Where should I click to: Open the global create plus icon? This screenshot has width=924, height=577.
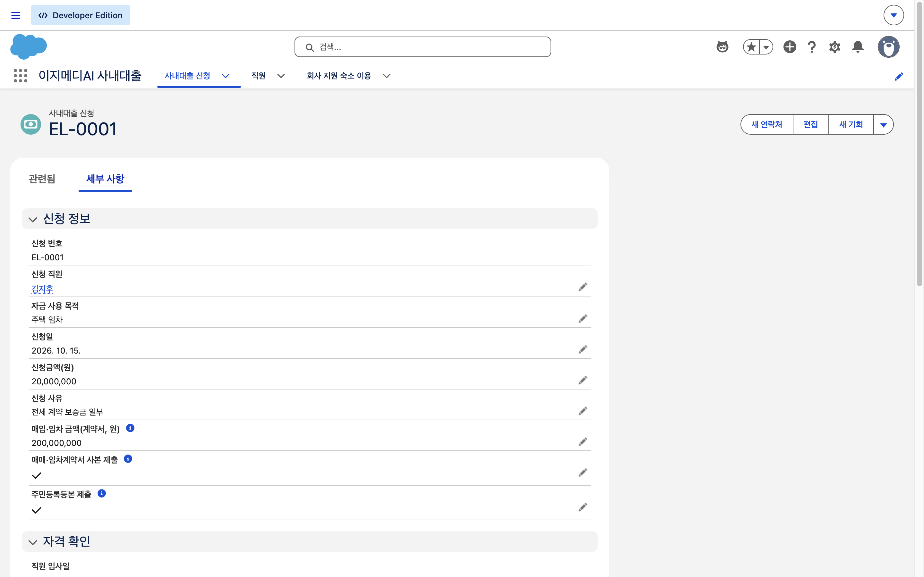click(790, 47)
